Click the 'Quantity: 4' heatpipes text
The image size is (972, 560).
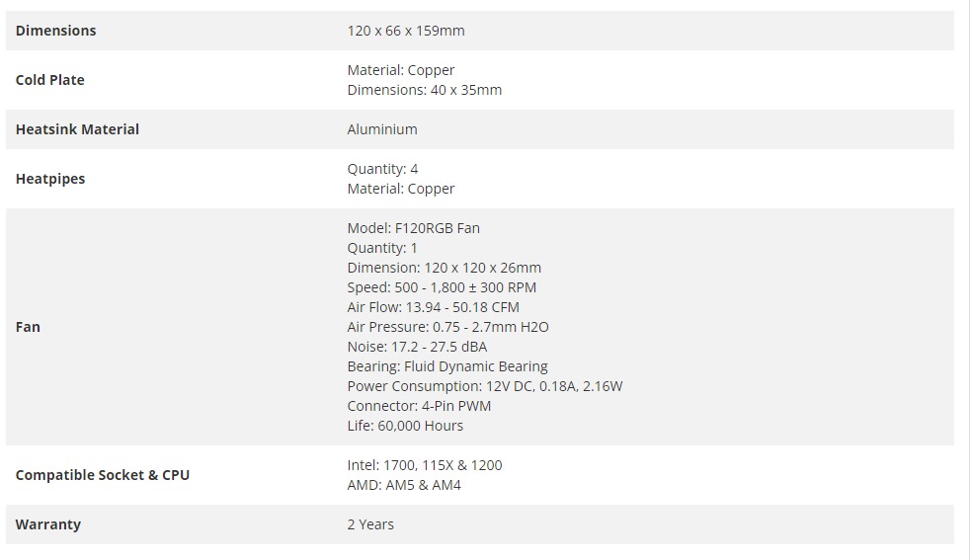pyautogui.click(x=382, y=169)
